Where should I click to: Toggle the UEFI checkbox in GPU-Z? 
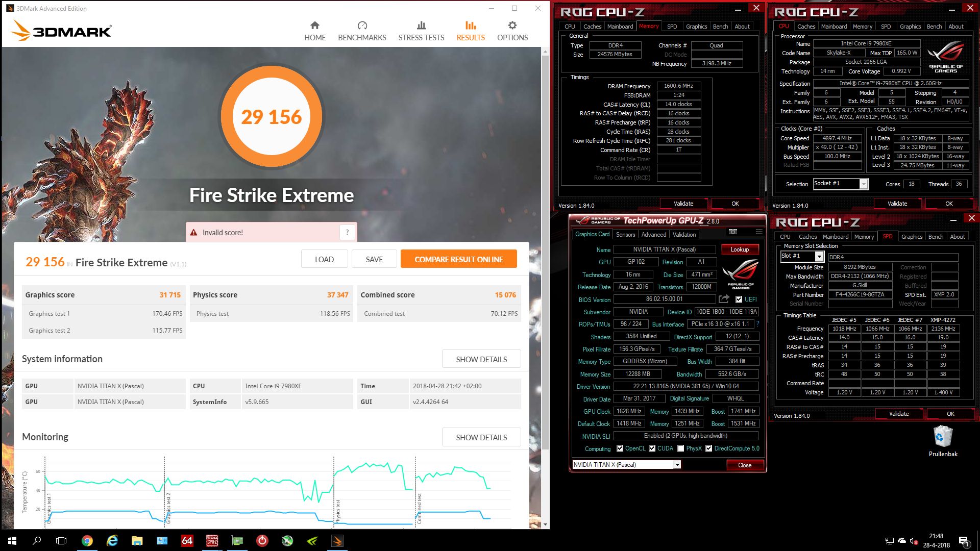(x=739, y=299)
